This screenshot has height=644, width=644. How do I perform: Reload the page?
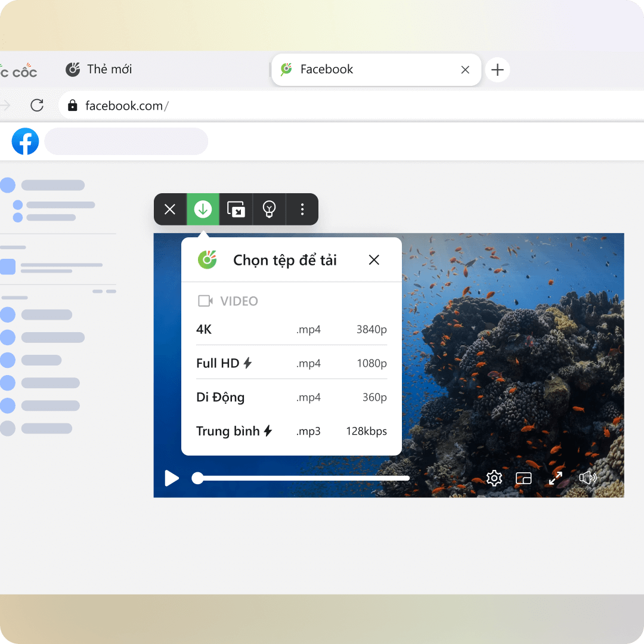[37, 106]
